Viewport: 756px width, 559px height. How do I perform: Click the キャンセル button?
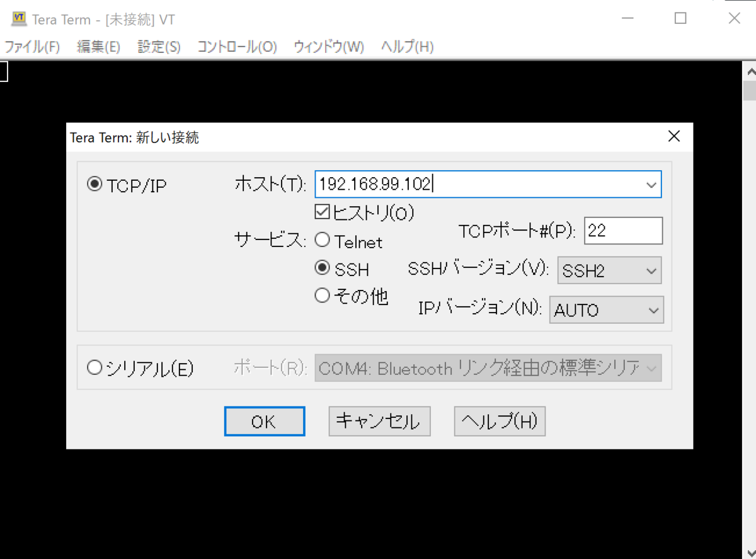click(x=379, y=422)
